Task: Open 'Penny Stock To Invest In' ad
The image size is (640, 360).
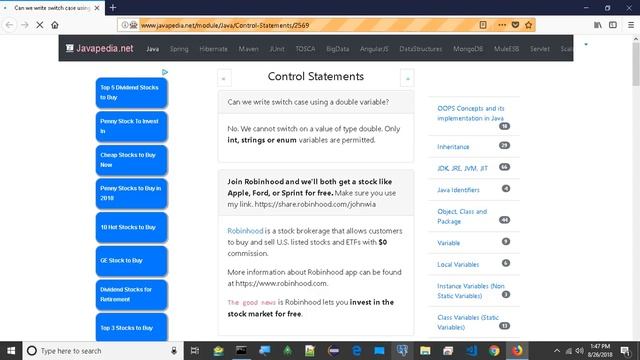Action: point(131,126)
